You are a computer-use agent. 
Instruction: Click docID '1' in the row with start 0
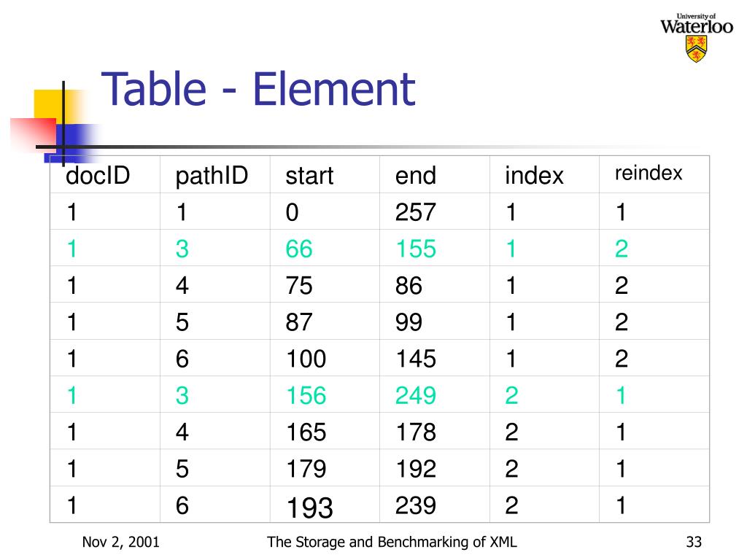point(72,212)
